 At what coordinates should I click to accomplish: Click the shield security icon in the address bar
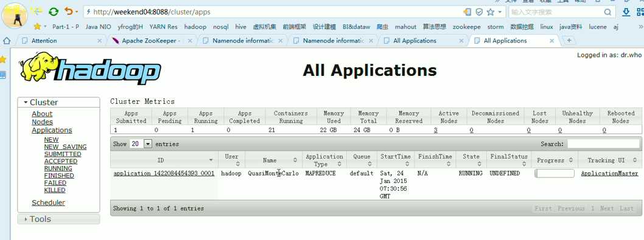(479, 12)
